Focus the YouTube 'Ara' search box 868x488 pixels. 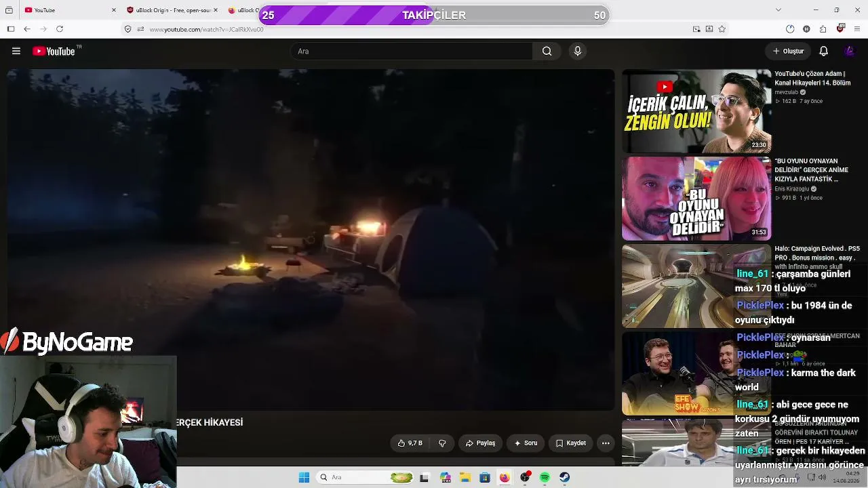point(412,51)
